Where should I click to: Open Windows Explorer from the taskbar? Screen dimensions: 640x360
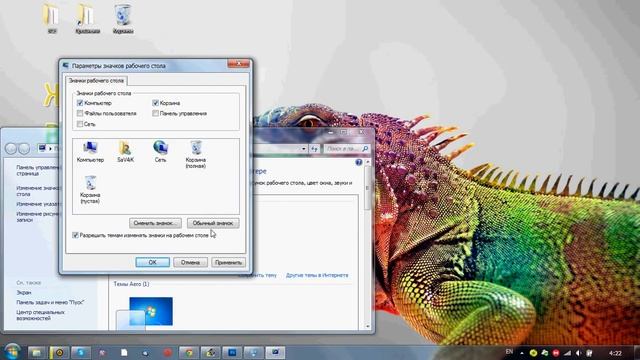[36, 352]
